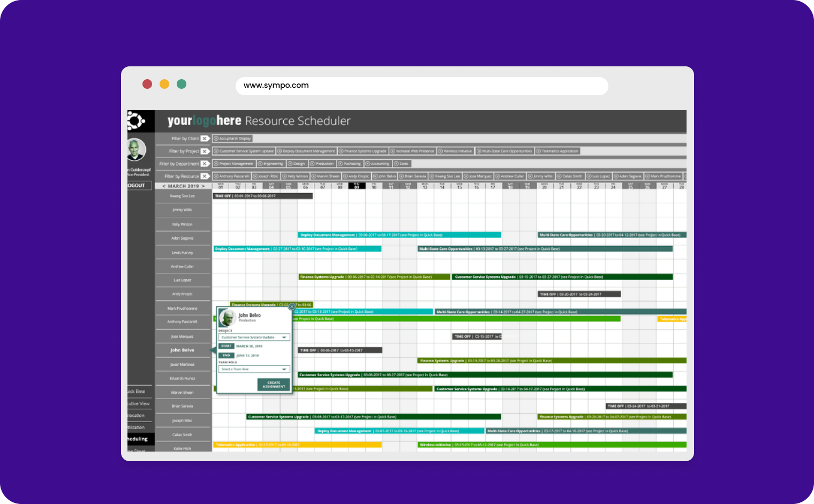Click Kwang Soo Lee TIME OFF bar

coord(262,196)
